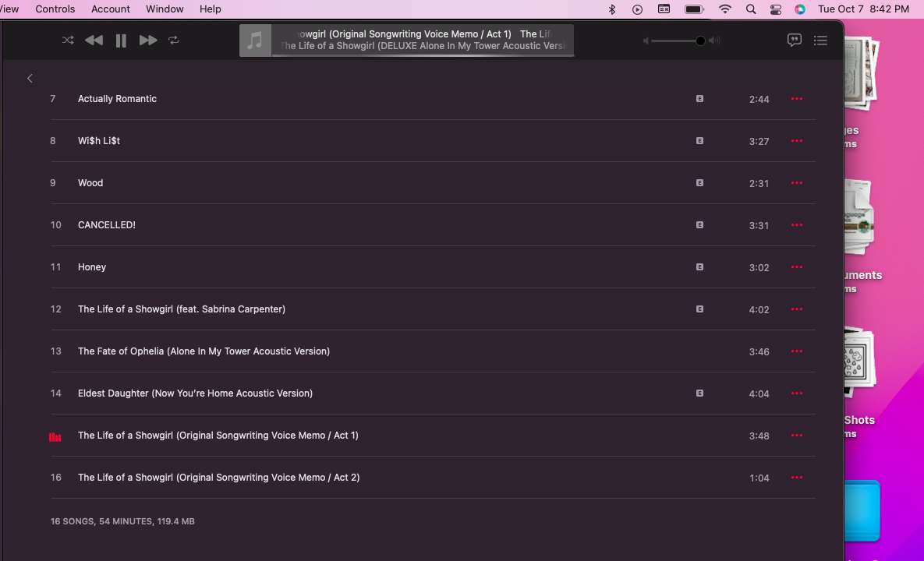The height and width of the screenshot is (561, 924).
Task: Click explicit badge on Honey
Action: 699,267
